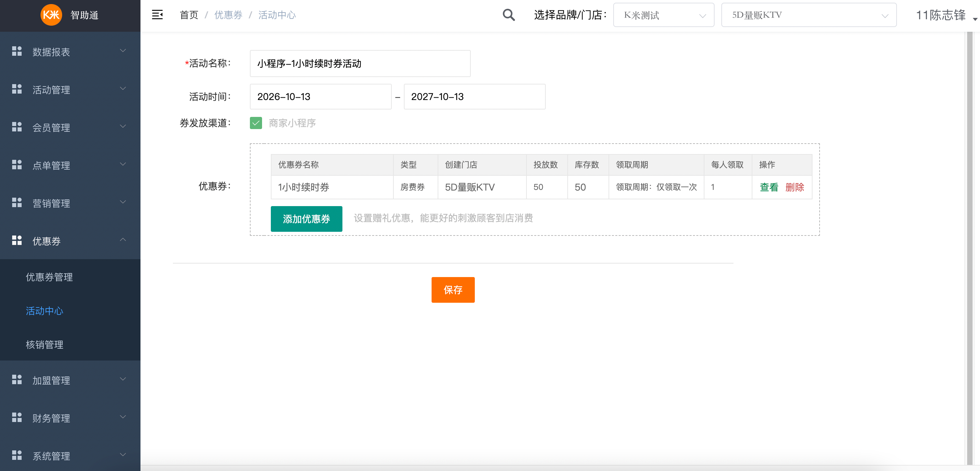Click the end date 2027-10-13 field

coord(474,97)
